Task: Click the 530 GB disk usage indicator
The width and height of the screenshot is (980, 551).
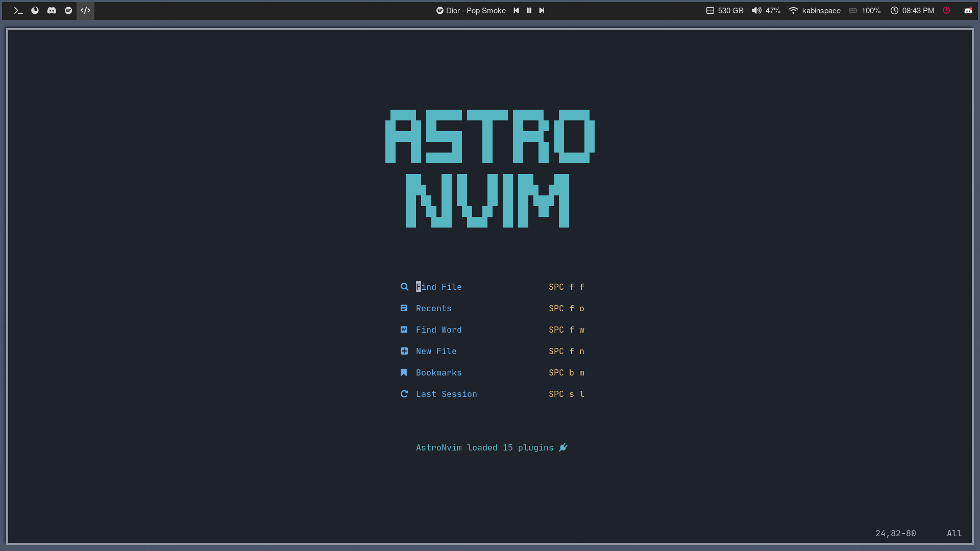Action: (725, 10)
